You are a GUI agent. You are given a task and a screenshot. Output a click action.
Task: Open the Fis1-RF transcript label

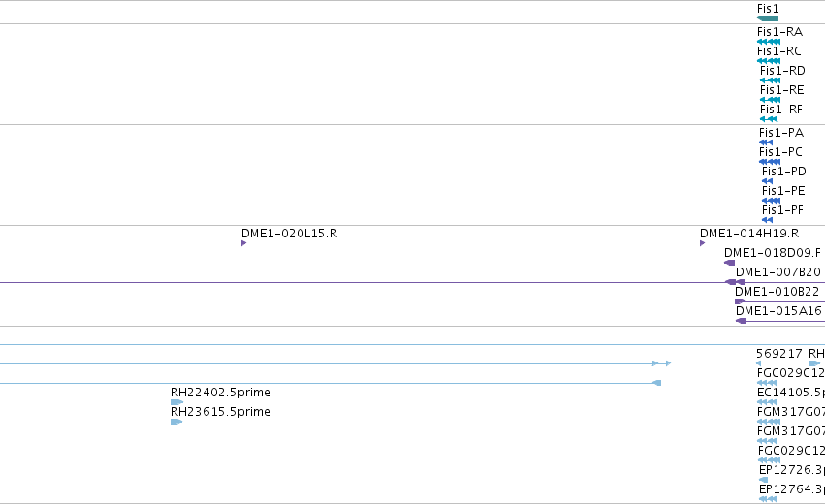[781, 110]
